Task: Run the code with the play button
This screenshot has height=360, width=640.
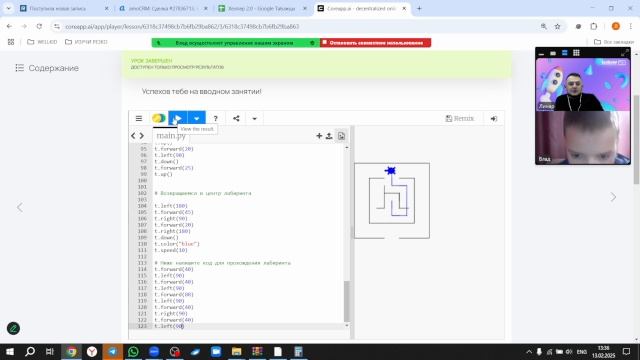Action: click(x=178, y=118)
